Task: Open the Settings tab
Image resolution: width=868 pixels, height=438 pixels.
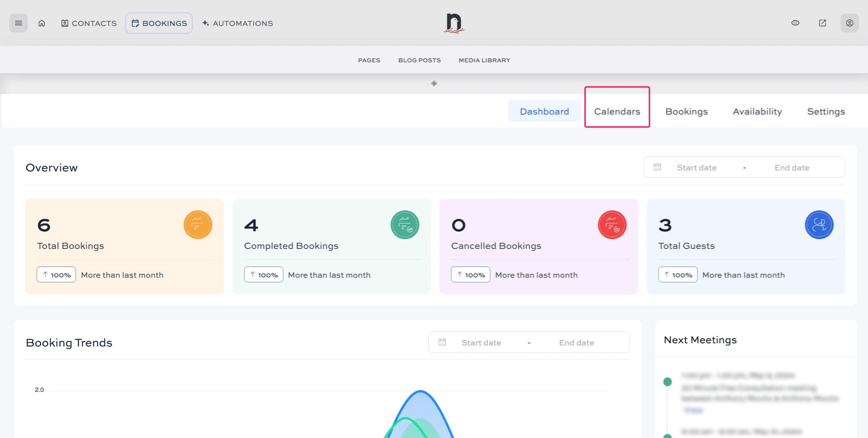Action: (826, 111)
